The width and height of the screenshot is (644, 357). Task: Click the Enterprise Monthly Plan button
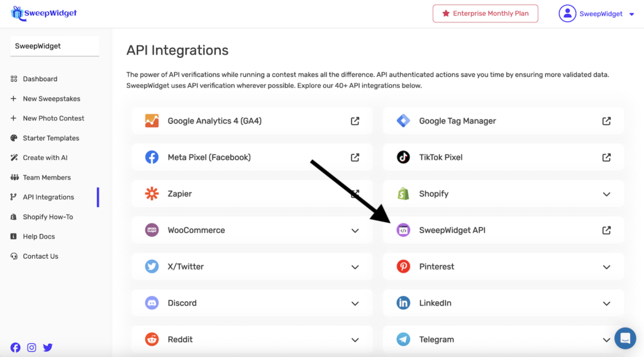pos(485,13)
